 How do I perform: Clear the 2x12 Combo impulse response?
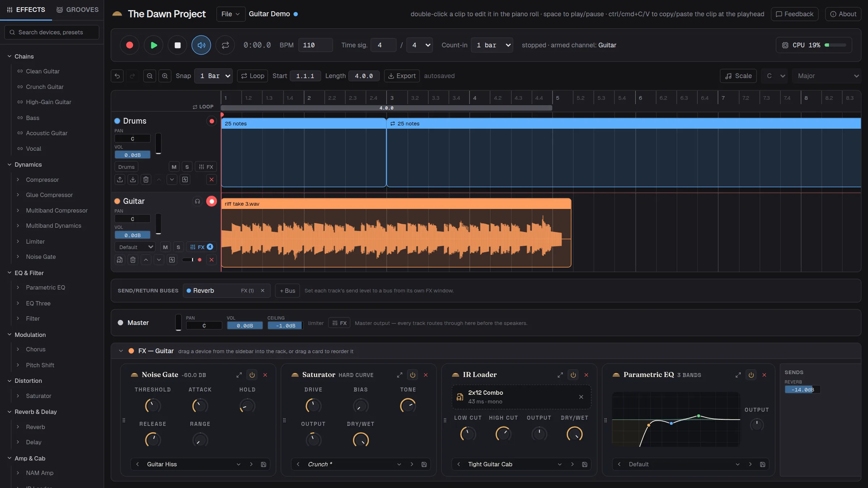click(581, 397)
